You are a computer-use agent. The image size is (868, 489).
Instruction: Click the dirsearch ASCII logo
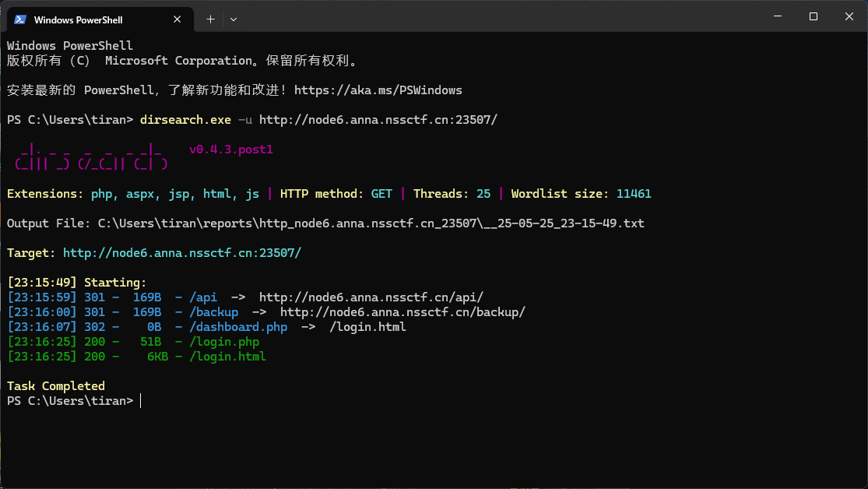tap(90, 156)
